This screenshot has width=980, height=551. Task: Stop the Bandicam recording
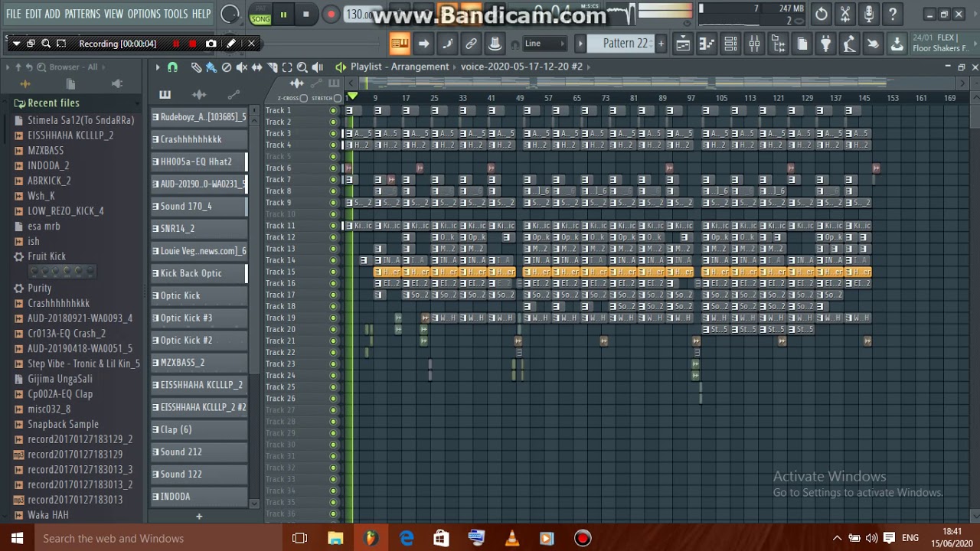191,44
